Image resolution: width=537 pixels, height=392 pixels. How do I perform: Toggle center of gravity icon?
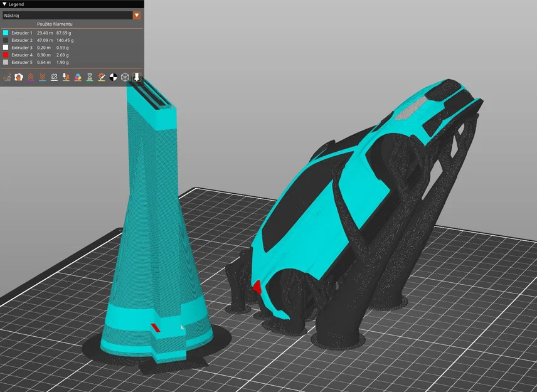[x=113, y=77]
